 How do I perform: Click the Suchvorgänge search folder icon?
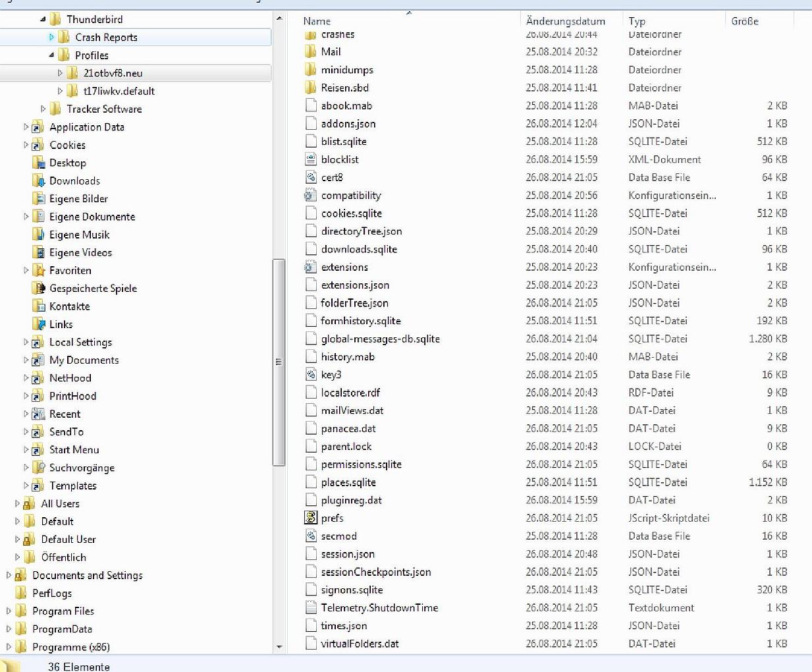[x=38, y=467]
